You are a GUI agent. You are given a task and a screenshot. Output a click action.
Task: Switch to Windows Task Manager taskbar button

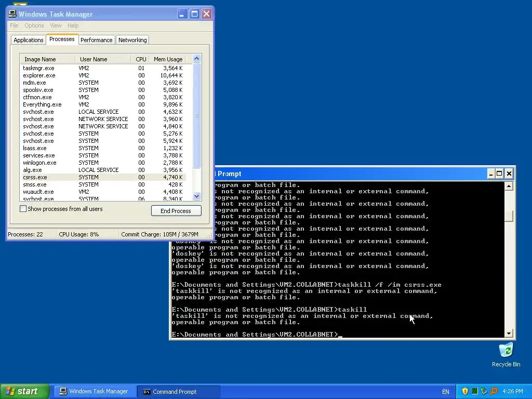point(95,391)
